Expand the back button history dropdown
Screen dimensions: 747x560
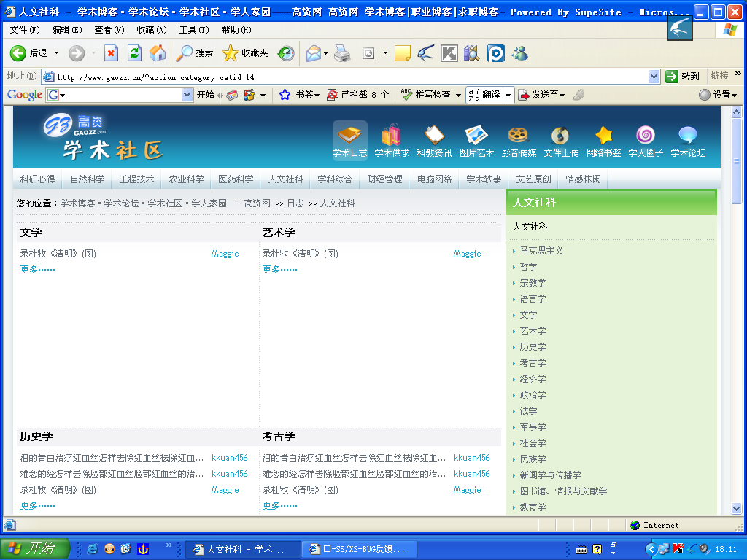coord(56,52)
